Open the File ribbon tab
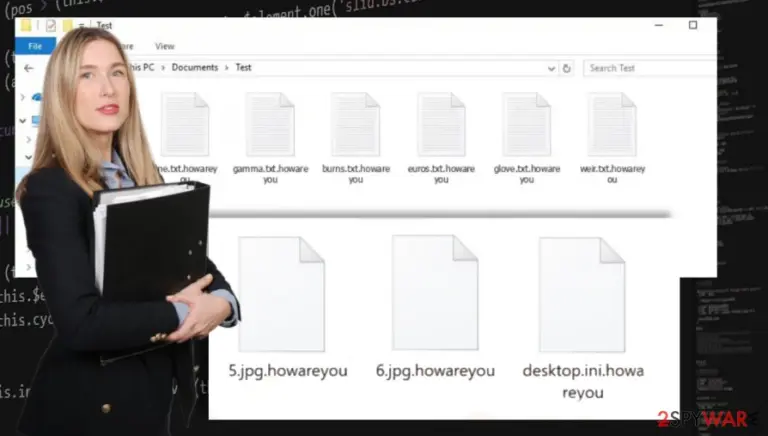This screenshot has height=436, width=768. pos(35,46)
